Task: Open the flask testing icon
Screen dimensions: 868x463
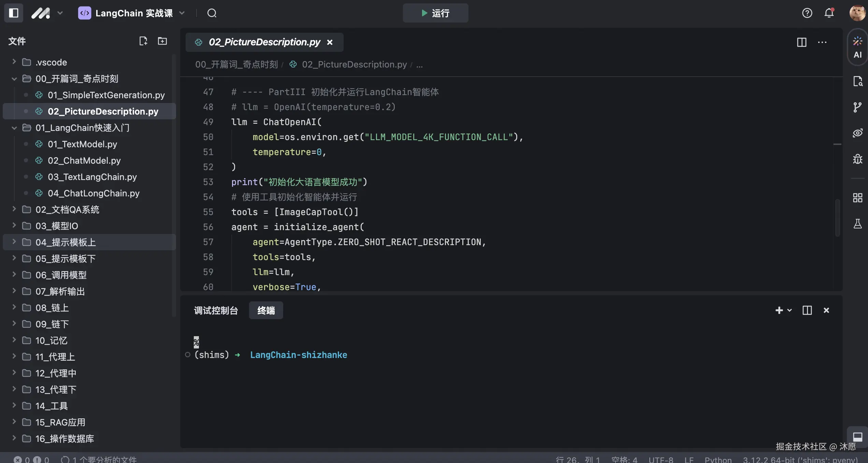Action: click(857, 224)
